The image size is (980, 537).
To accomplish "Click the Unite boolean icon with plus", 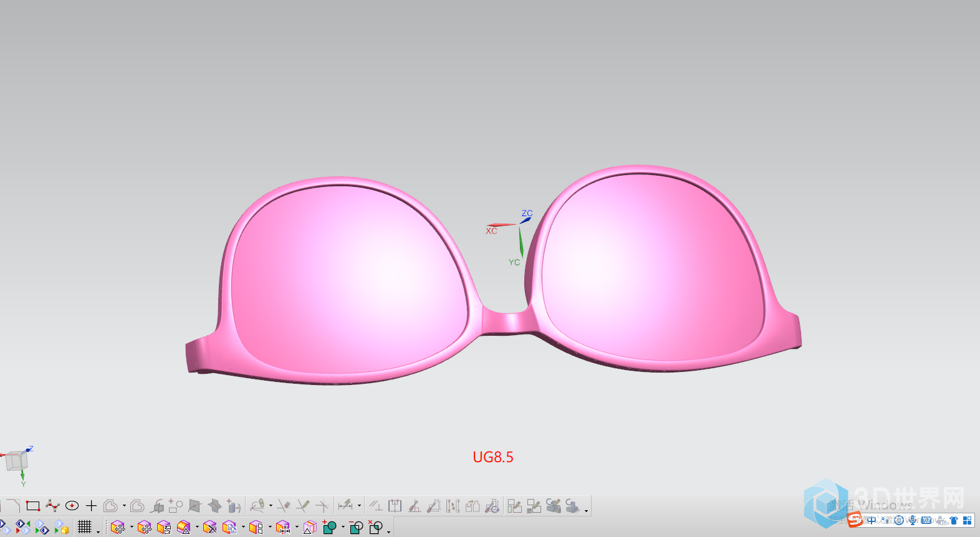I will [x=329, y=527].
